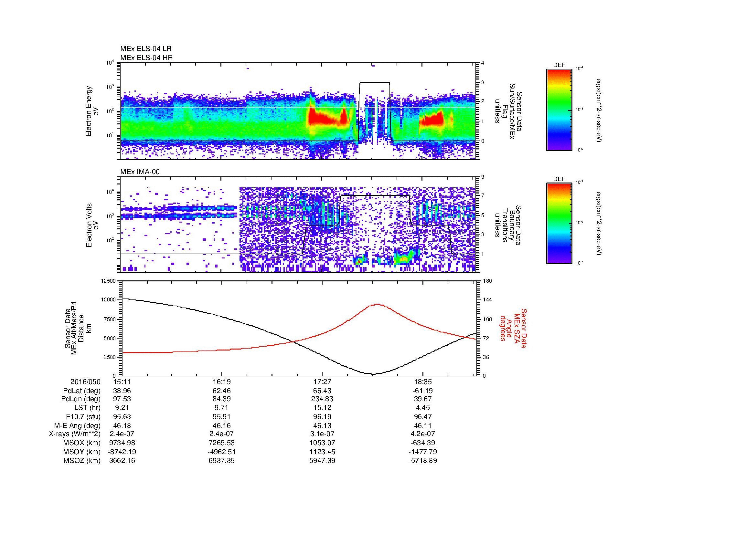Click the top DEF unit label 'ergs/(cm**2-sr-sec-eV)'
Viewport: 756px width, 534px height.
click(x=599, y=110)
